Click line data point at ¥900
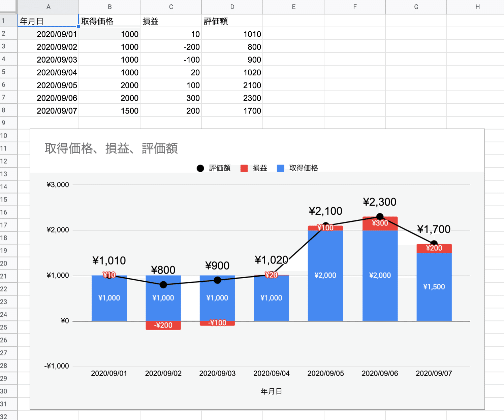The height and width of the screenshot is (420, 504). [218, 280]
